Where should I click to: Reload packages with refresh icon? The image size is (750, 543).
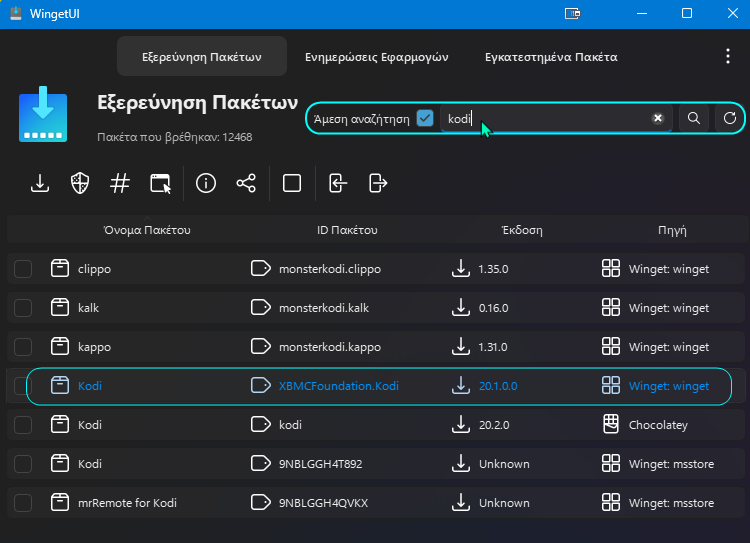pyautogui.click(x=729, y=118)
